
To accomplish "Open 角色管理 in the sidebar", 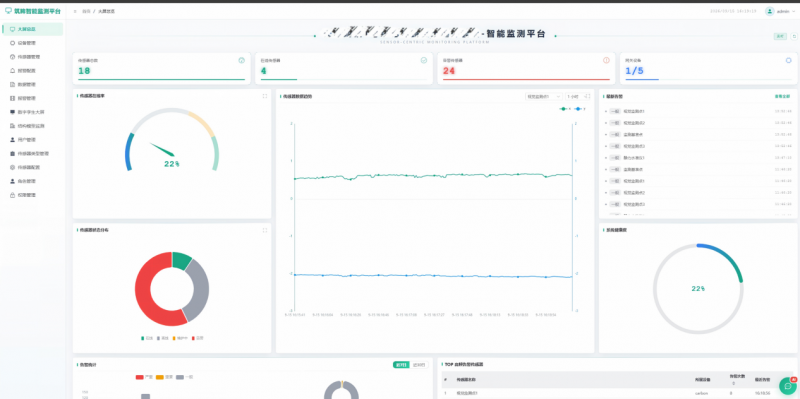I will point(33,181).
